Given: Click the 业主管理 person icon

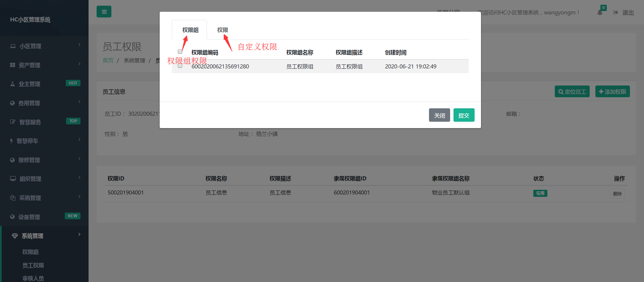Looking at the screenshot, I should 12,84.
